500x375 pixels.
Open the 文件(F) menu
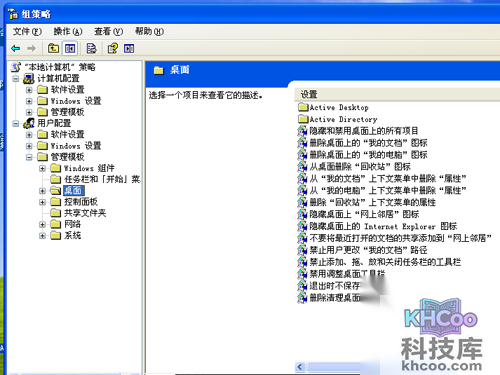pos(27,31)
